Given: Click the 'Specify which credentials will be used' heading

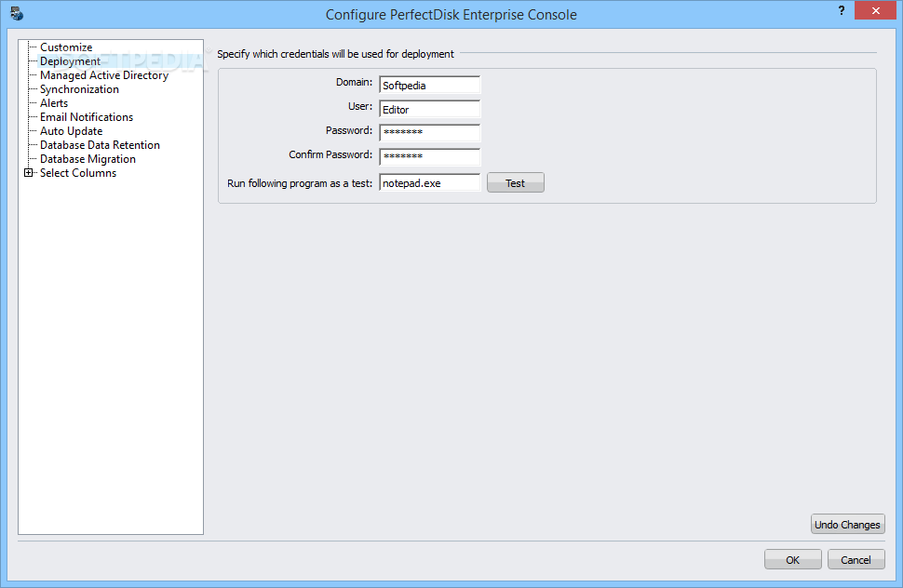Looking at the screenshot, I should 335,54.
